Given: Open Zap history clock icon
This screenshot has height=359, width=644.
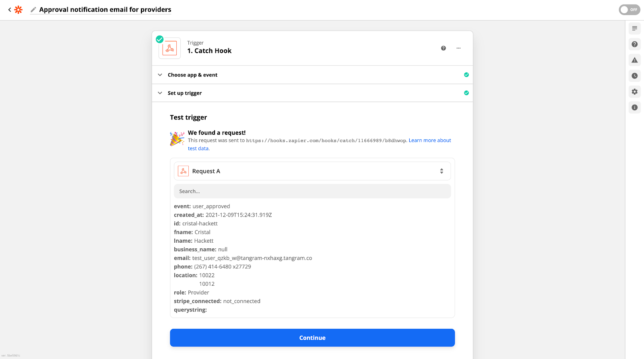Looking at the screenshot, I should pos(634,76).
